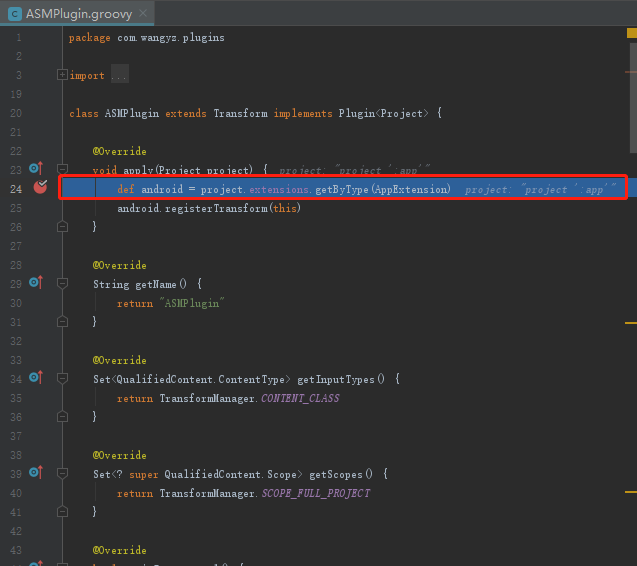Click the @Override annotation on line 33
This screenshot has height=566, width=637.
point(119,360)
